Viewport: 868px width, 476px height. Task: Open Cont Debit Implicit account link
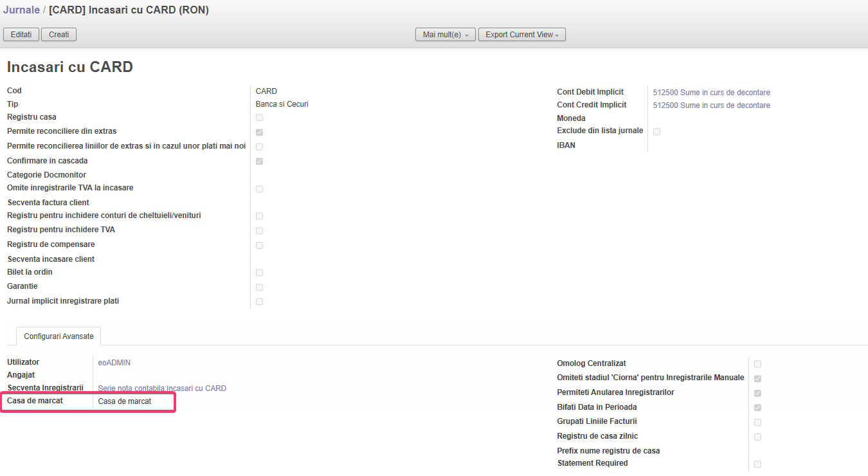pyautogui.click(x=711, y=93)
